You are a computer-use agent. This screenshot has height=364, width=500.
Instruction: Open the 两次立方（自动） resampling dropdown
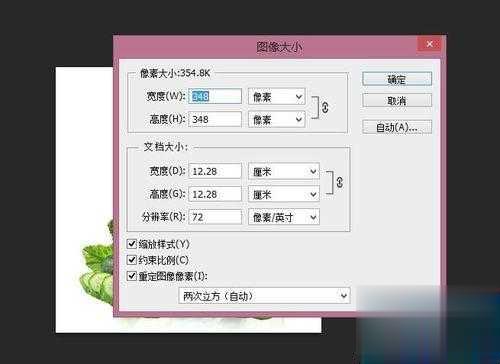(x=265, y=296)
